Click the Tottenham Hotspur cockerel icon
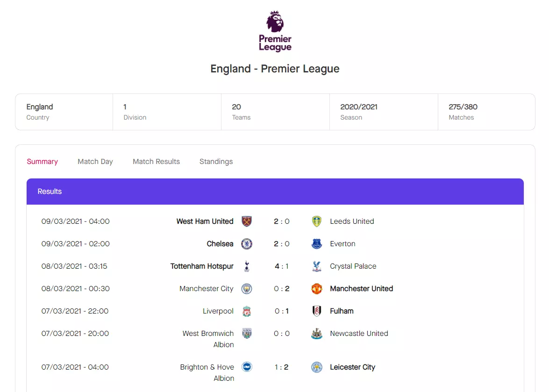 click(247, 266)
